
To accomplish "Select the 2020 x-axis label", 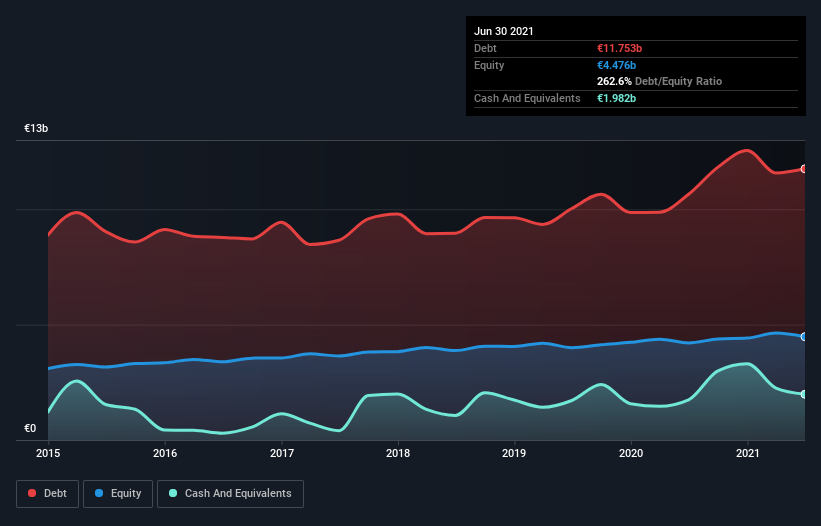I will click(x=631, y=453).
